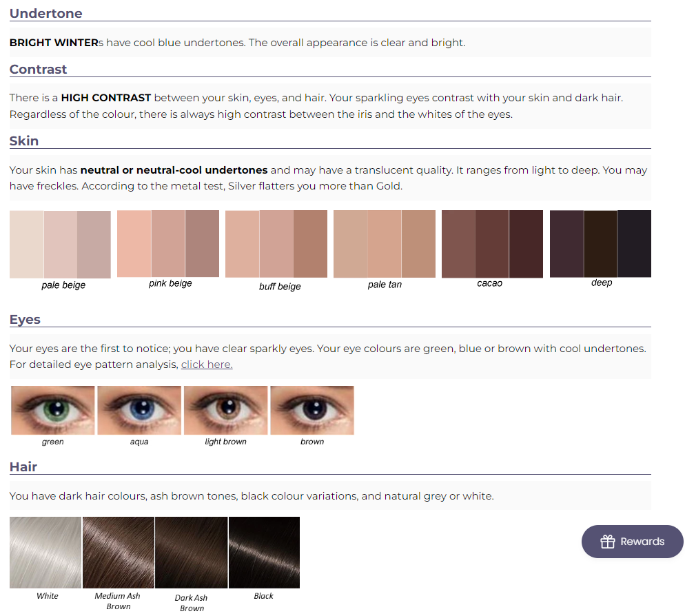This screenshot has height=616, width=685.
Task: Click the aqua eye image
Action: coord(139,410)
